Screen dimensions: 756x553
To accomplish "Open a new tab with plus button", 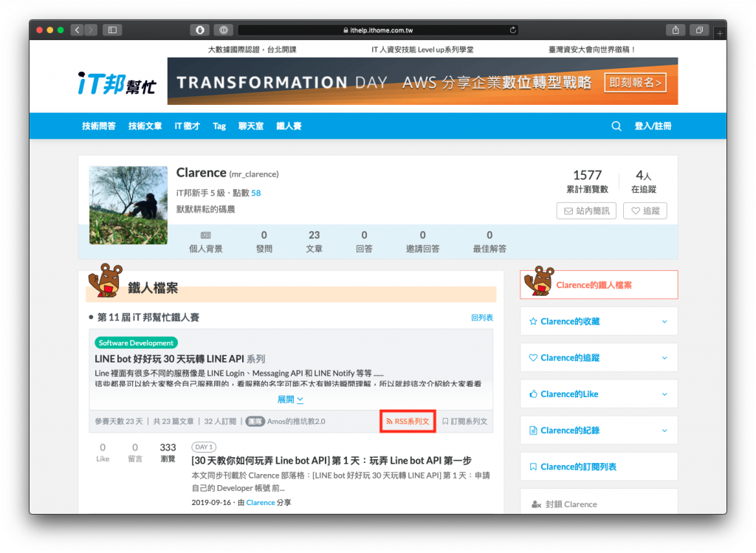I will coord(720,33).
